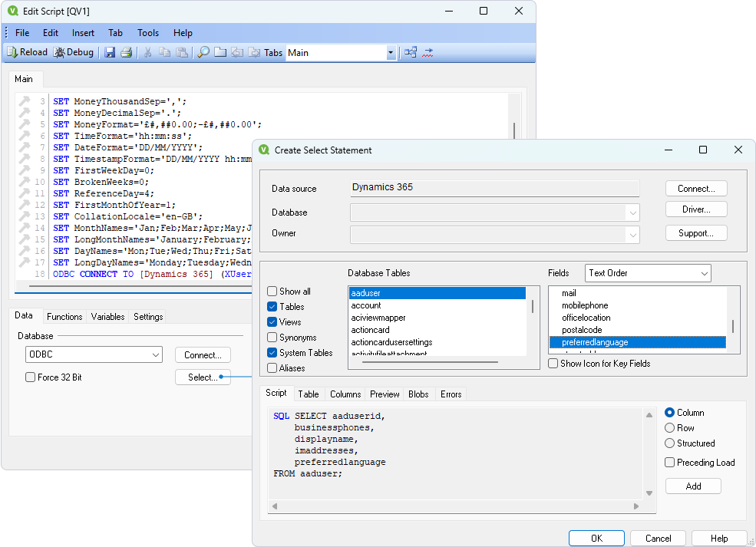The width and height of the screenshot is (756, 547).
Task: Print the script using the printer icon
Action: 125,51
